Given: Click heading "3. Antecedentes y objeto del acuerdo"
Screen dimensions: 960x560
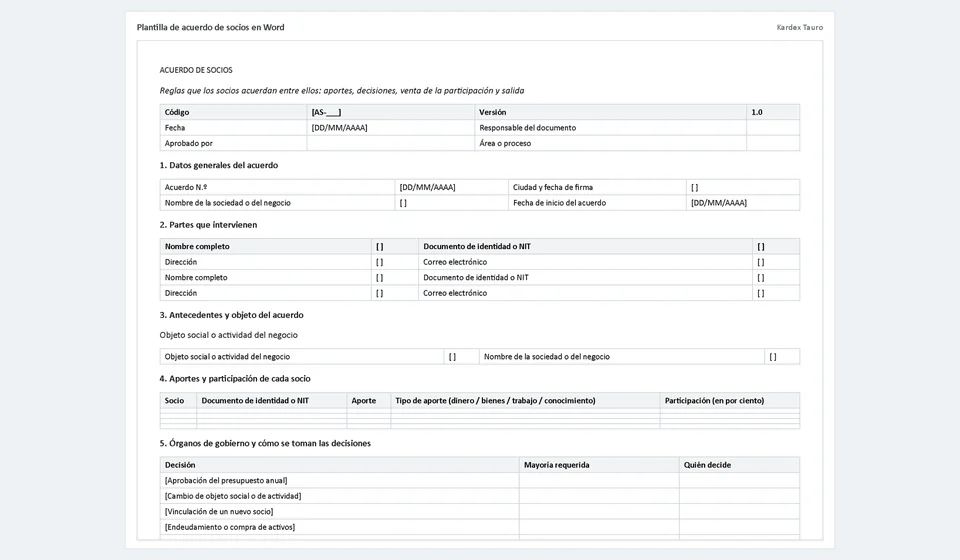Looking at the screenshot, I should [231, 315].
